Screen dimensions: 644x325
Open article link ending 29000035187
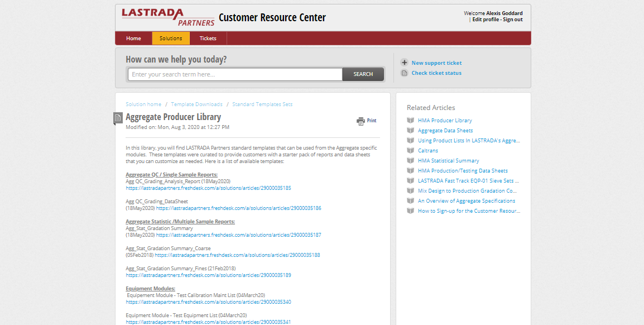(x=239, y=235)
